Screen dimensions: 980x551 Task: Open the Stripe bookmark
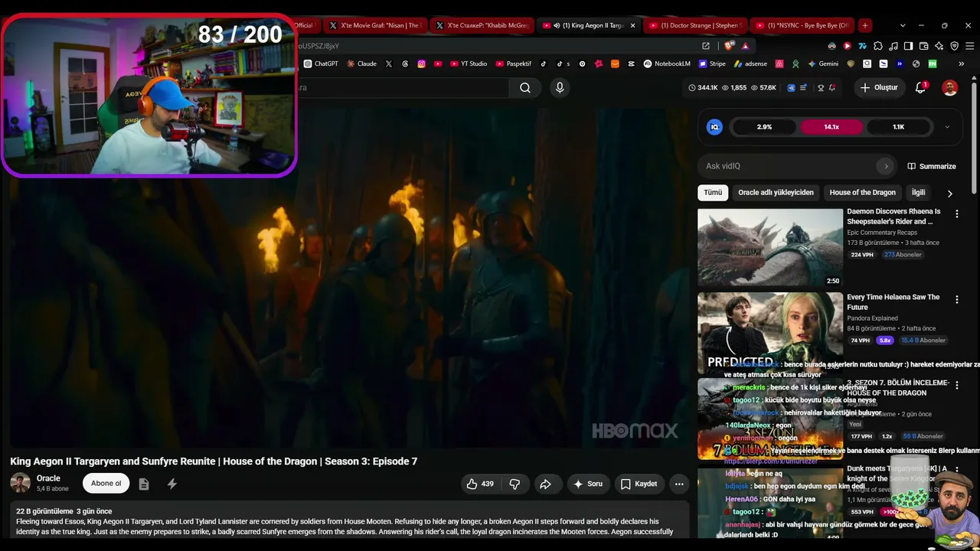tap(712, 64)
